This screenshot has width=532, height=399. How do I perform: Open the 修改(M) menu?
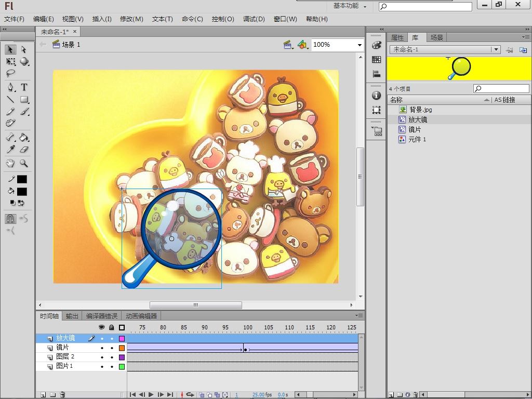coord(131,19)
